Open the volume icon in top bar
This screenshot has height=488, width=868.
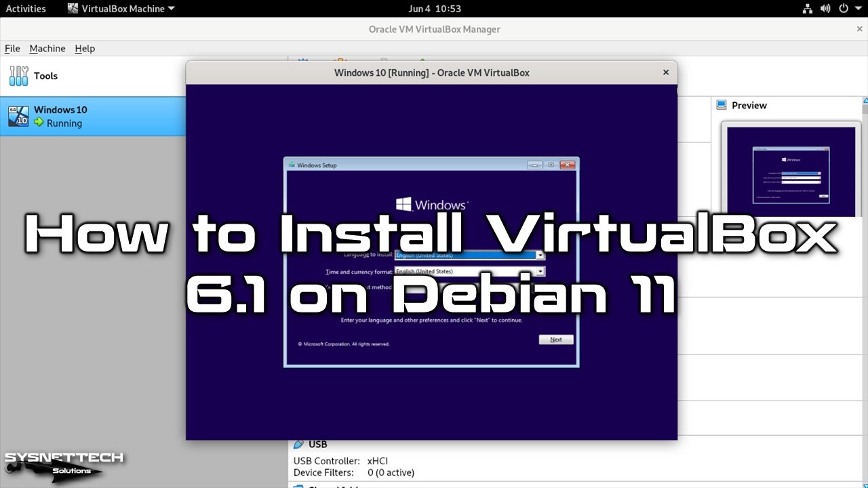click(825, 9)
